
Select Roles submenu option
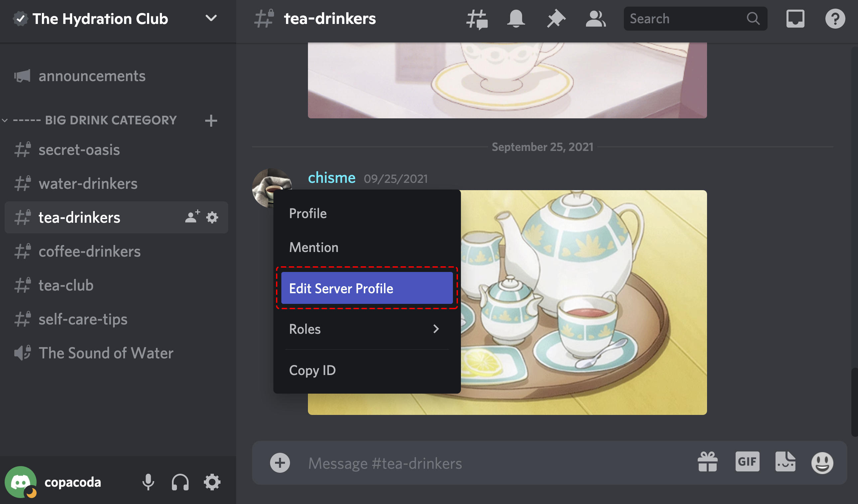pos(365,329)
